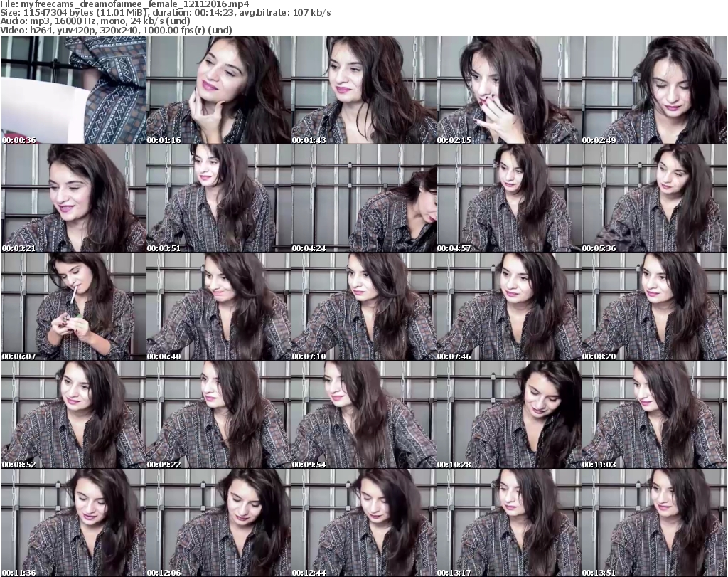
Task: Select the frame at 00:05:36
Action: pyautogui.click(x=653, y=198)
